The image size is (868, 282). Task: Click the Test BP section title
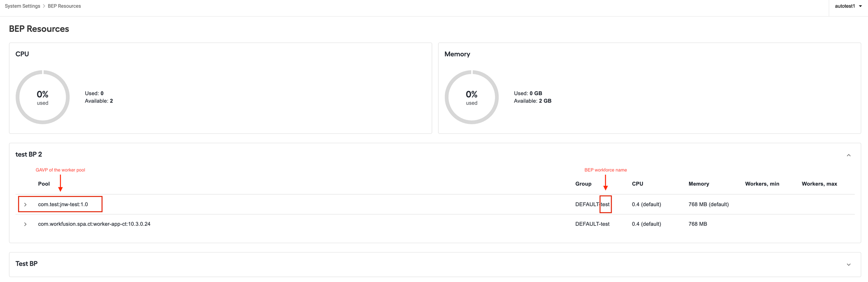[26, 264]
